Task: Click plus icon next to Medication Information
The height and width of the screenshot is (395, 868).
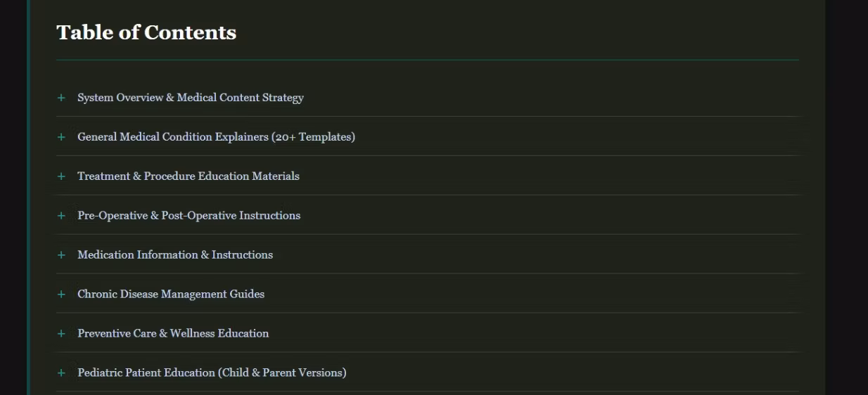Action: pos(61,255)
